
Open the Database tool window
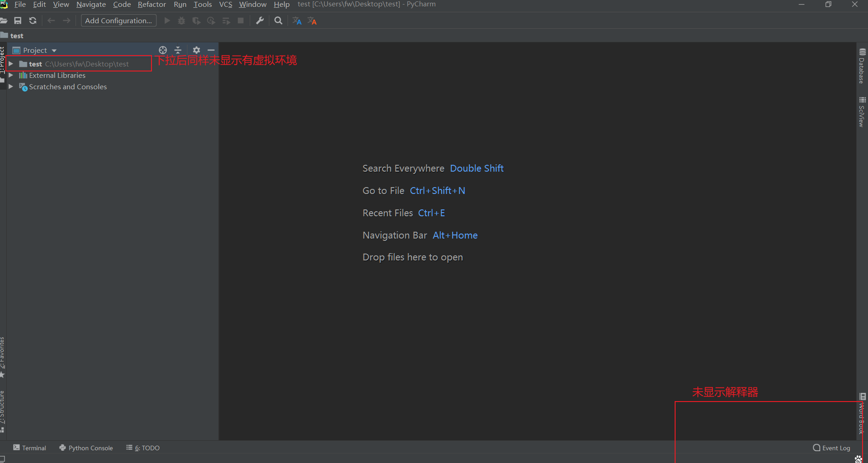(862, 66)
